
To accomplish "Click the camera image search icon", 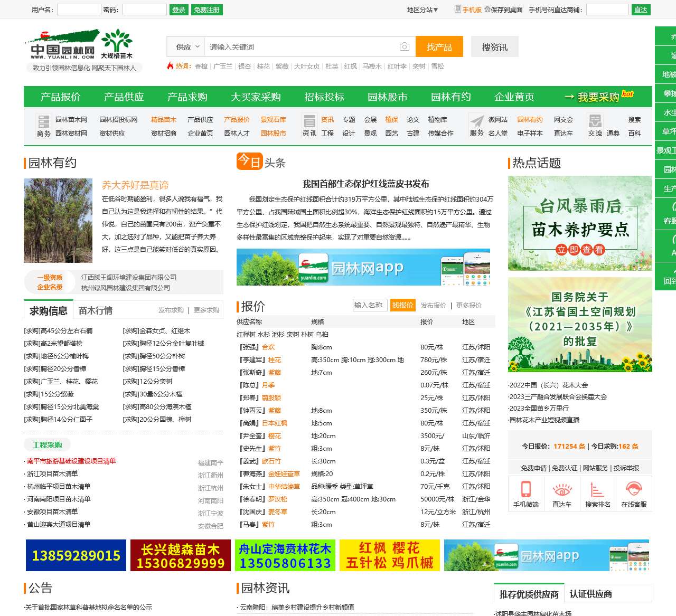I will tap(404, 47).
